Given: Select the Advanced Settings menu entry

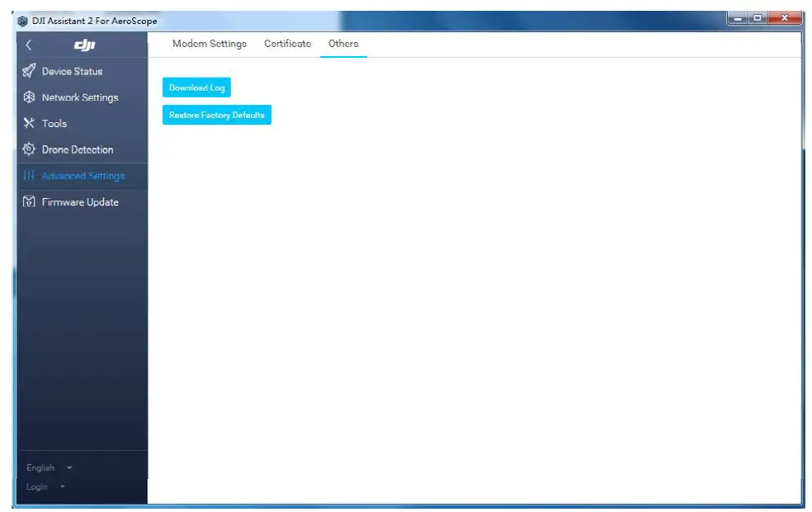Looking at the screenshot, I should [82, 176].
